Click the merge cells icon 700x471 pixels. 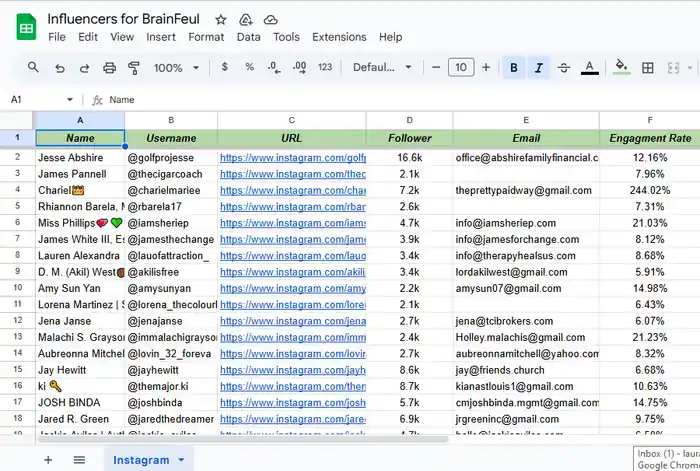674,68
